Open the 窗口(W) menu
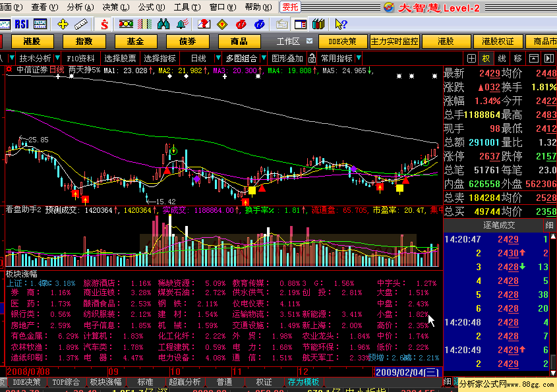 [223, 7]
